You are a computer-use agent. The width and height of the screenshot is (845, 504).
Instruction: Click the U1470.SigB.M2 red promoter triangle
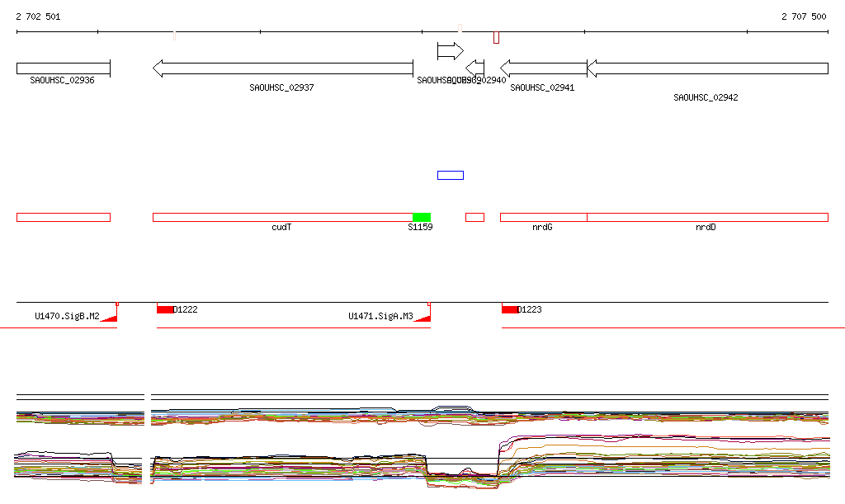pos(108,317)
